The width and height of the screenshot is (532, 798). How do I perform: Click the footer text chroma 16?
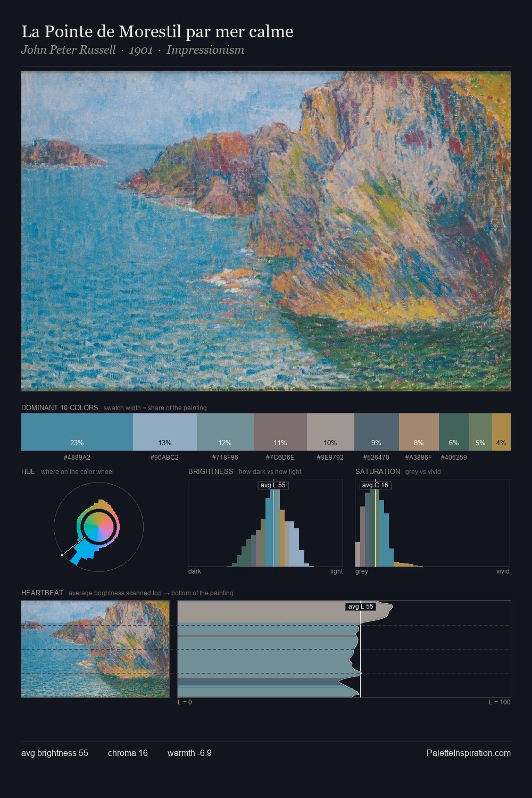pos(128,753)
